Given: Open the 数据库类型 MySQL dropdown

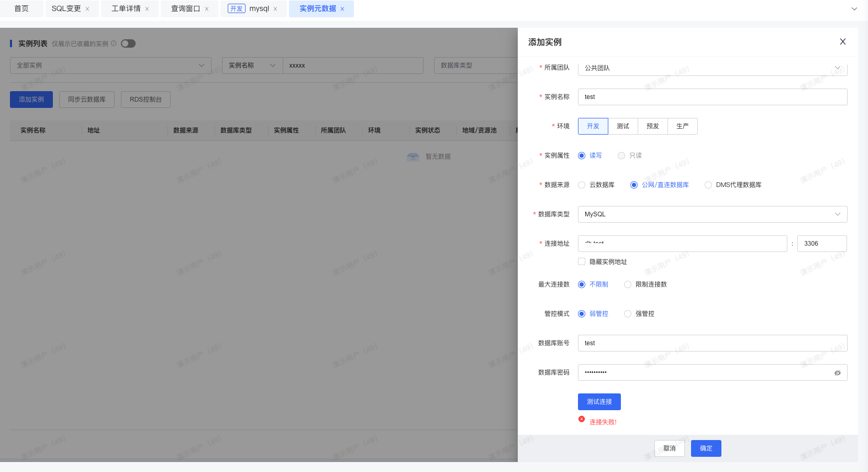Looking at the screenshot, I should point(713,214).
